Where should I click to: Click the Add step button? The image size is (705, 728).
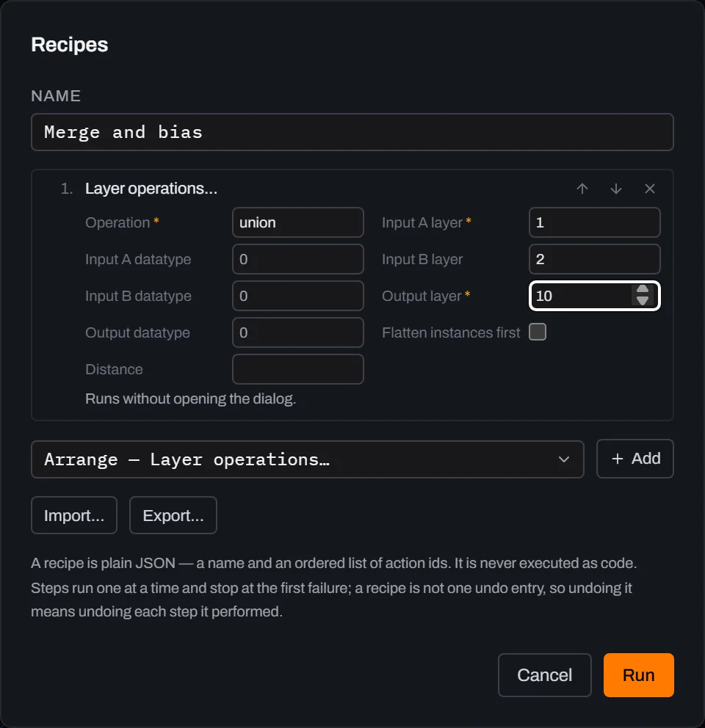(635, 459)
